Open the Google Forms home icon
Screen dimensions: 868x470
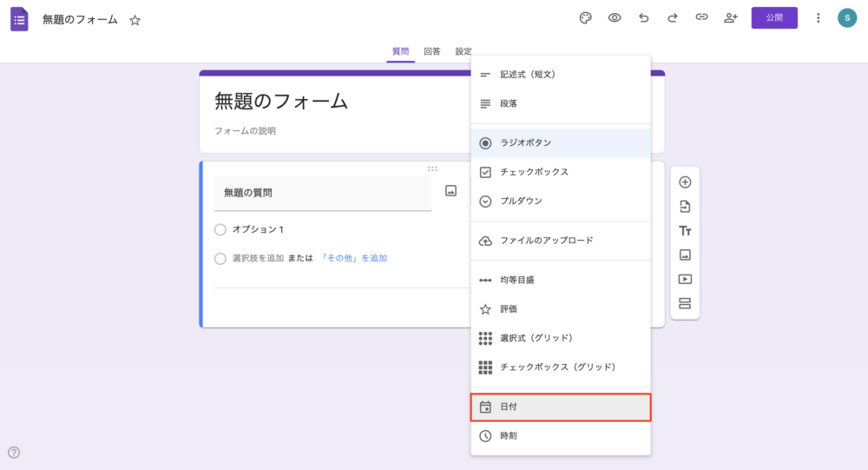[19, 19]
